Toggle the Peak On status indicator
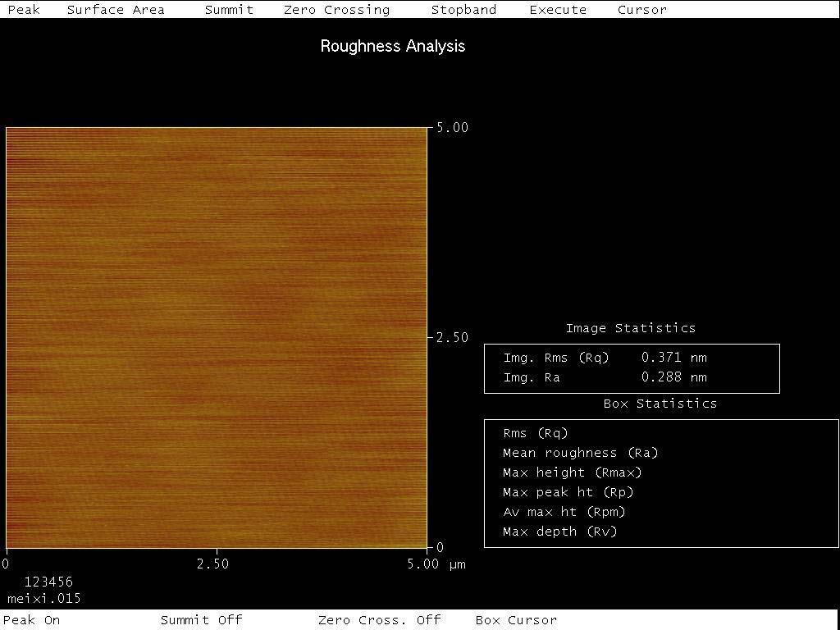 (34, 620)
